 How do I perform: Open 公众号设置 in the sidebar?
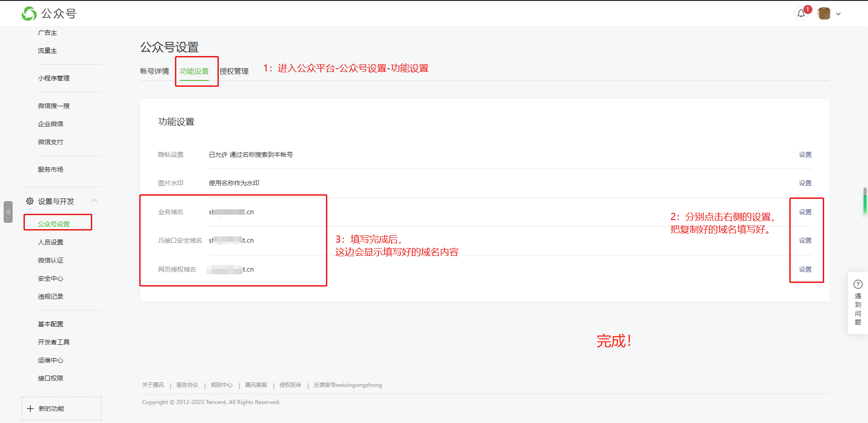pos(54,224)
